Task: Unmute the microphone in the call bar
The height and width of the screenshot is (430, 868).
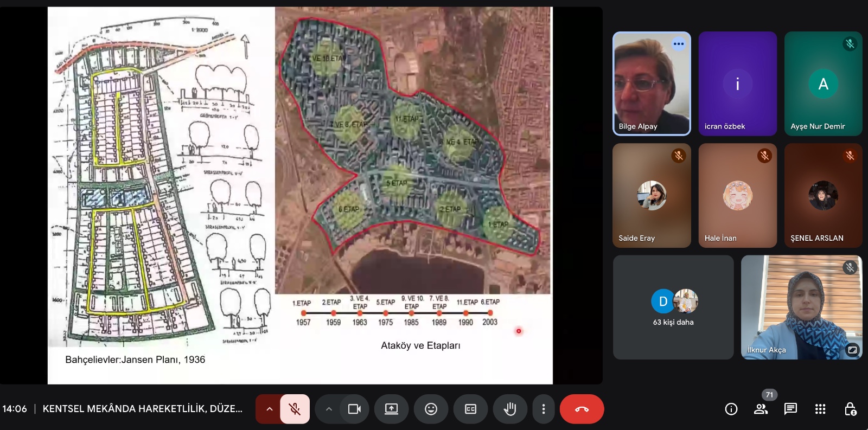Action: click(295, 409)
